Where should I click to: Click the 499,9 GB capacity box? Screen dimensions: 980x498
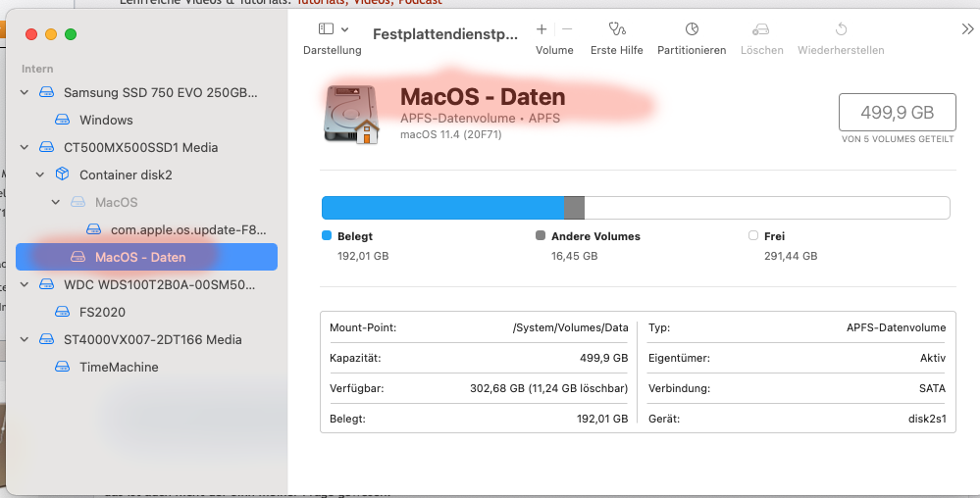pos(897,113)
